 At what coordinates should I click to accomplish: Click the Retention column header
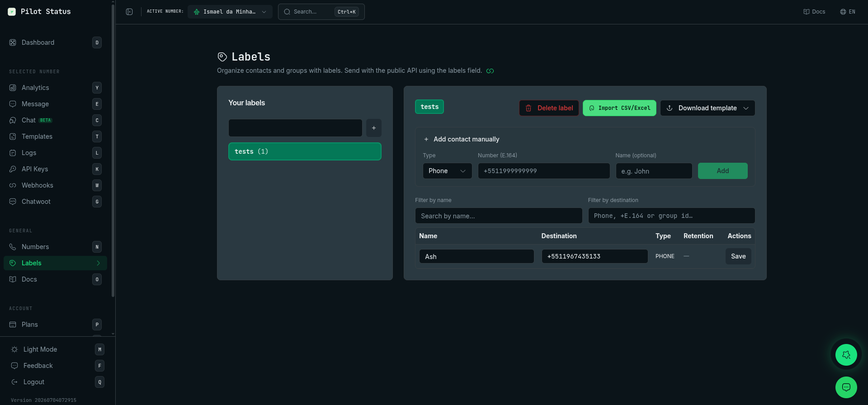click(x=698, y=236)
